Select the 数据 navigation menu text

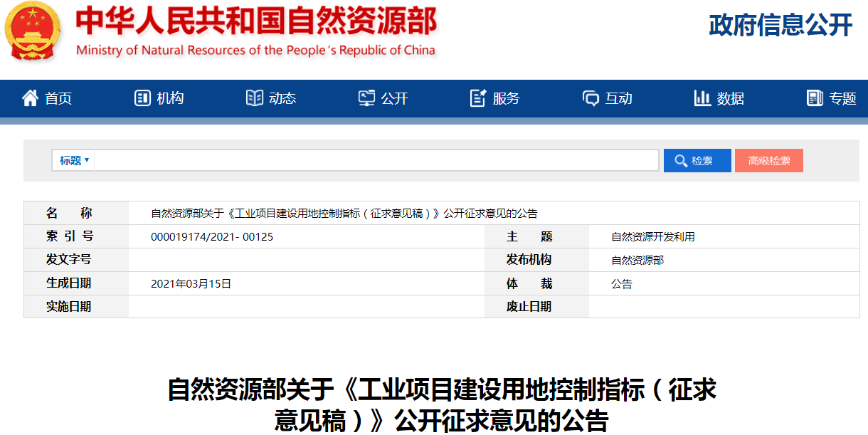[731, 99]
